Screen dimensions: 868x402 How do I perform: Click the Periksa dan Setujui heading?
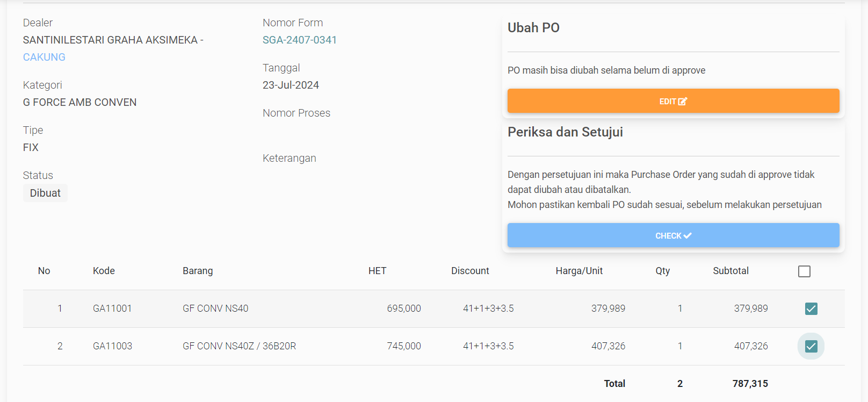565,132
